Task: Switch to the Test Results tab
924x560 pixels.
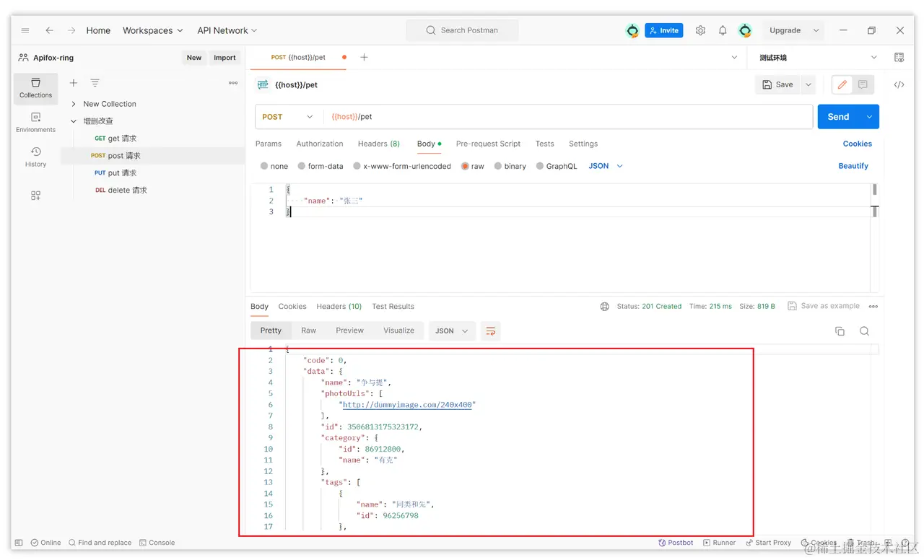Action: click(393, 306)
